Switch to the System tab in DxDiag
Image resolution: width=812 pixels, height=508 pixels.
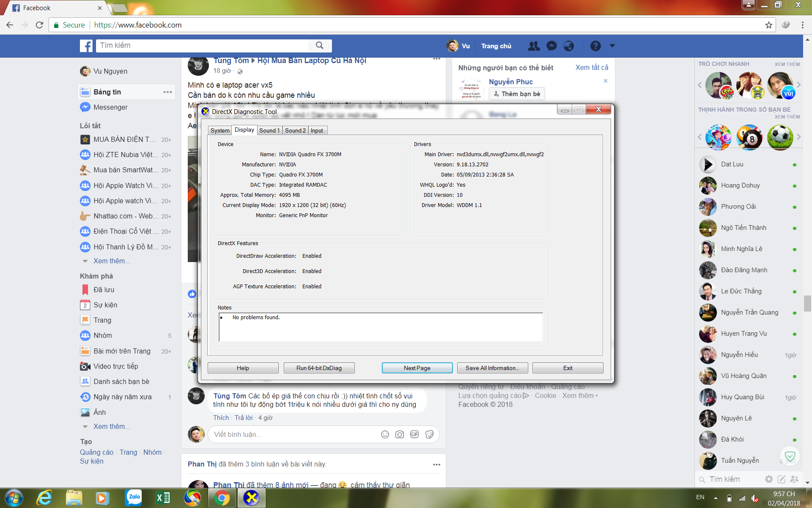point(220,130)
